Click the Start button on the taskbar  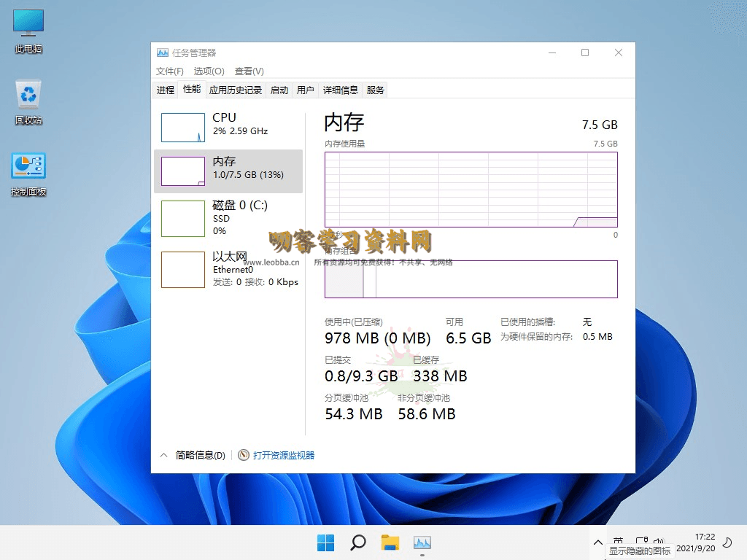325,542
